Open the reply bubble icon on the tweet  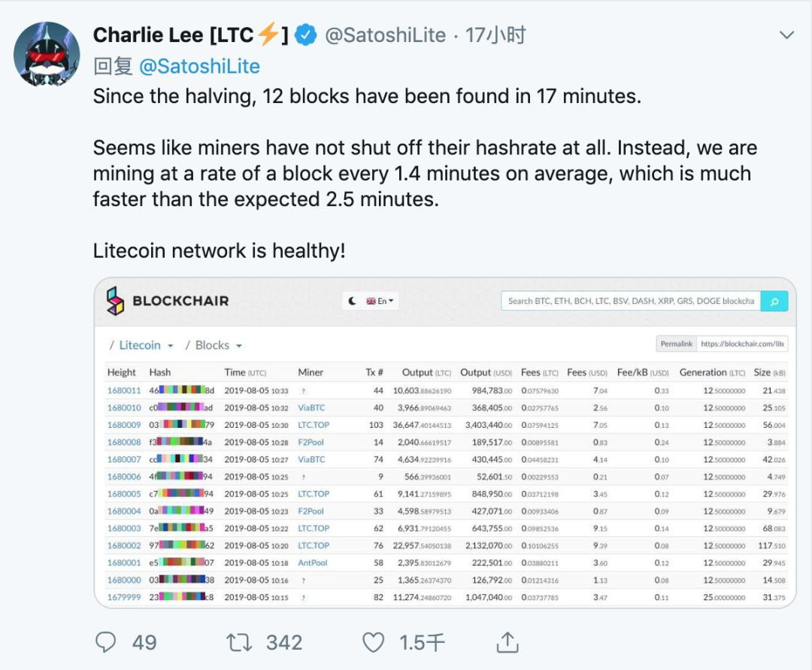coord(105,643)
